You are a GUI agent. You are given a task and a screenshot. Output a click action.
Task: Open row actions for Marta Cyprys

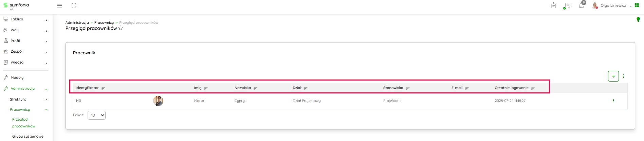point(613,101)
